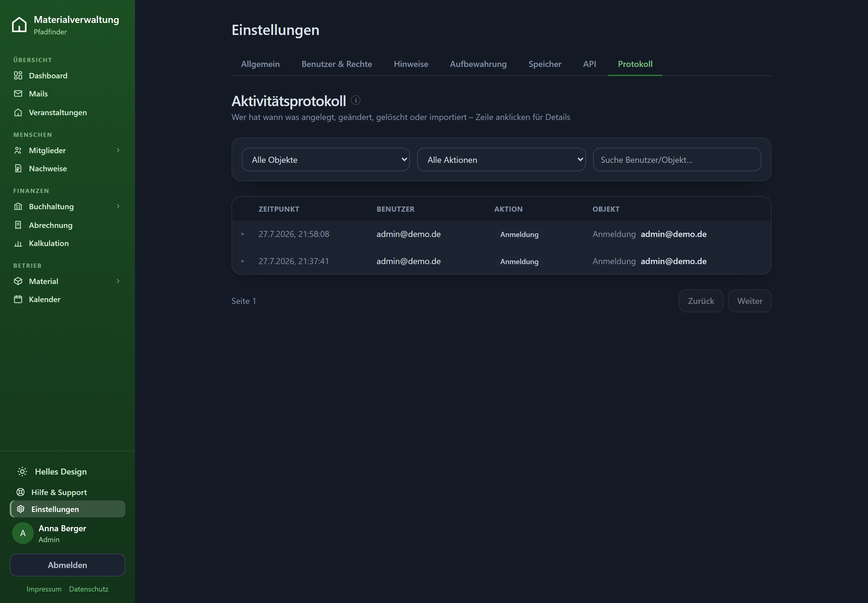
Task: Expand the 21:58:08 log row triangle
Action: [243, 234]
